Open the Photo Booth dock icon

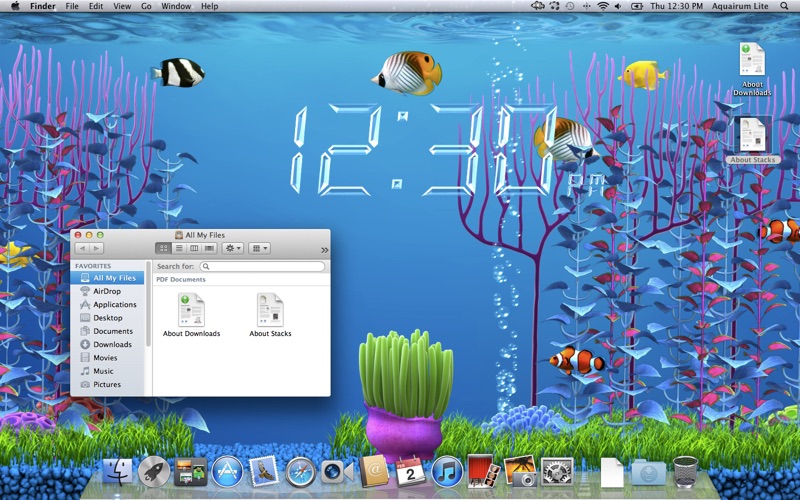click(482, 471)
